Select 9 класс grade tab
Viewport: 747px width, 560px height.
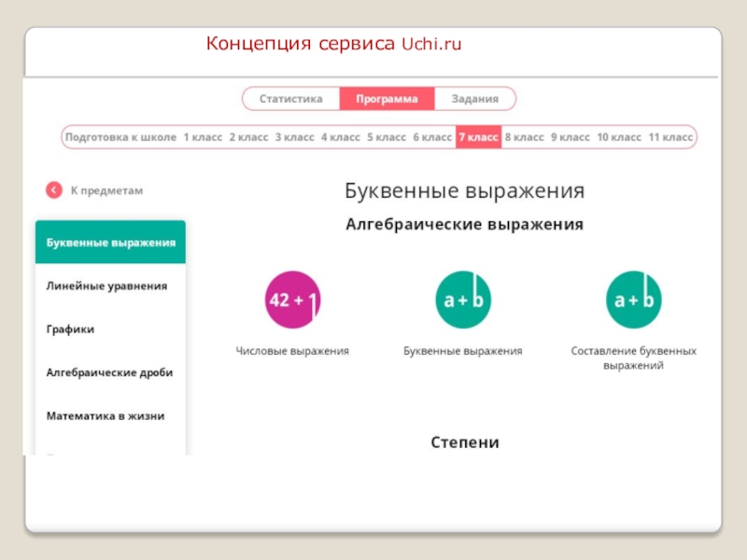click(x=571, y=137)
